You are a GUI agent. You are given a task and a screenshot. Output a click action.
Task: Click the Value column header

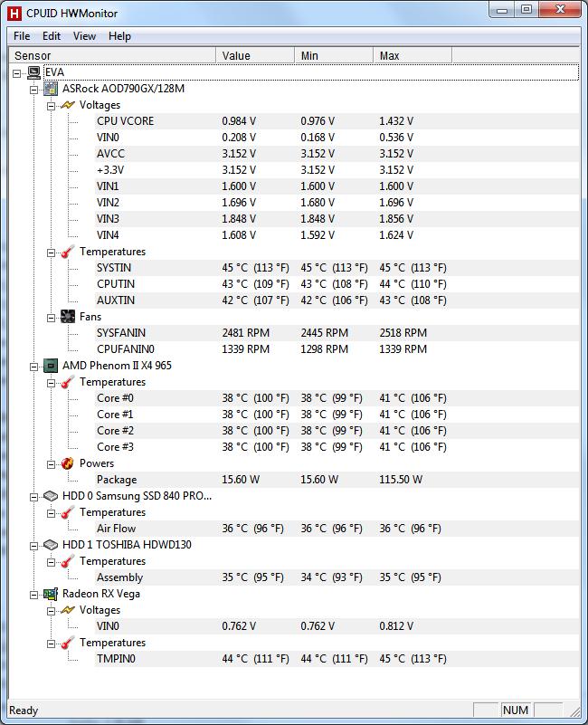[255, 55]
